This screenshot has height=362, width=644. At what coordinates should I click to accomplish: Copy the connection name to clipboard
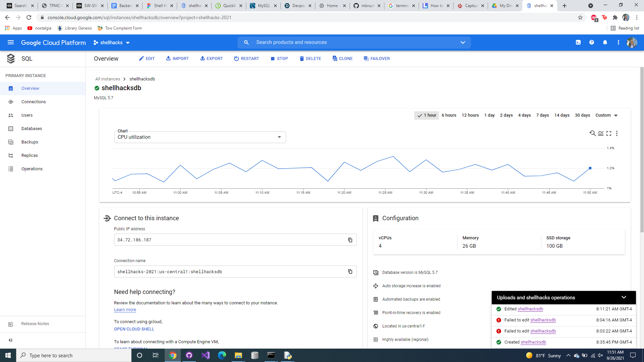tap(350, 271)
